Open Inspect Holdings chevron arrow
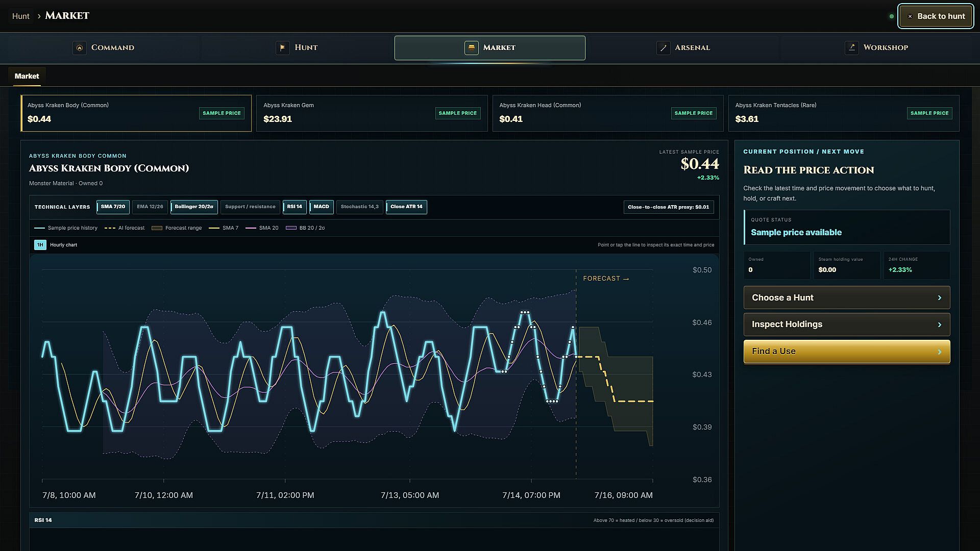The height and width of the screenshot is (551, 980). pos(939,324)
